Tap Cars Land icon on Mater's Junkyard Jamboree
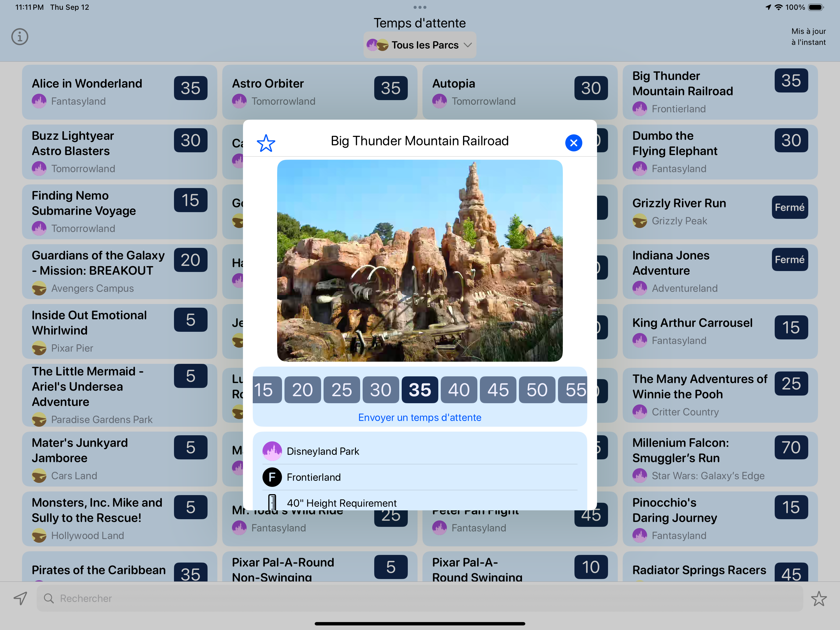The height and width of the screenshot is (630, 840). click(39, 476)
